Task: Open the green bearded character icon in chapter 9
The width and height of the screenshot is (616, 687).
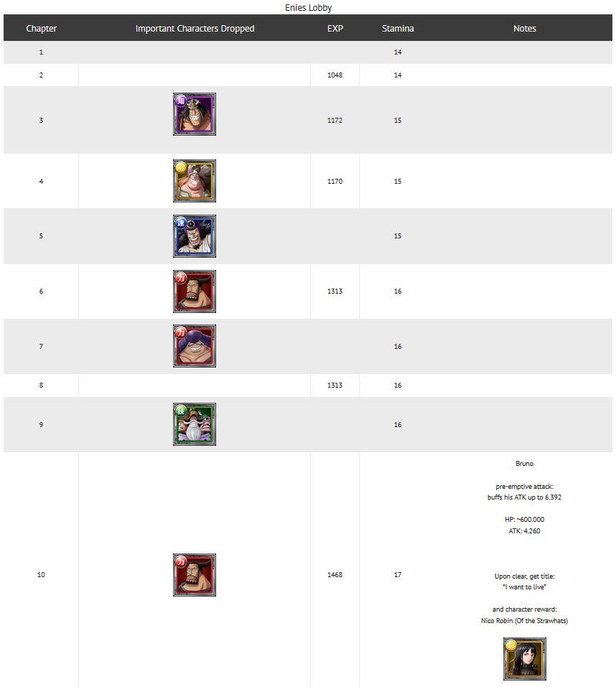Action: pyautogui.click(x=194, y=424)
